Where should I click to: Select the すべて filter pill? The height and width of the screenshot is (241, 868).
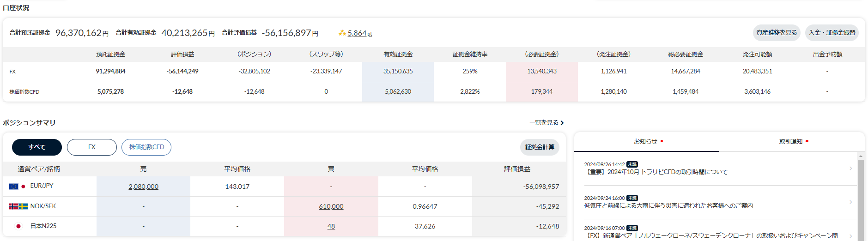(x=37, y=147)
